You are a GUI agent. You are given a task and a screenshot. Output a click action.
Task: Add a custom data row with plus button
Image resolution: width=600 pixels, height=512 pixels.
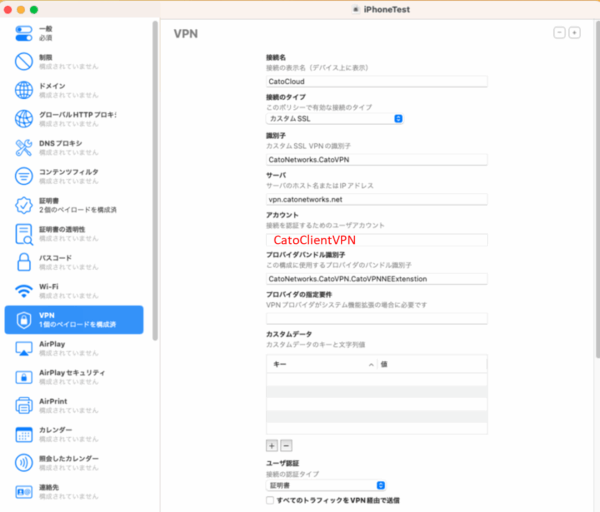(272, 444)
